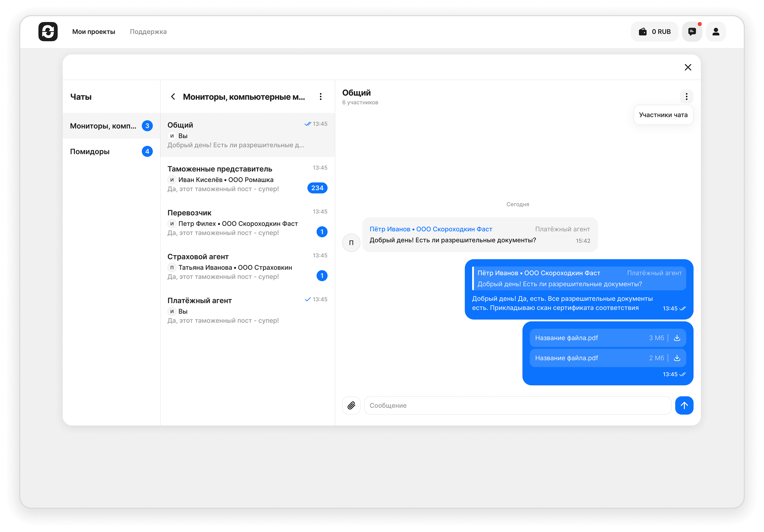This screenshot has width=764, height=532.
Task: Select Участники чата menu entry
Action: pyautogui.click(x=663, y=115)
